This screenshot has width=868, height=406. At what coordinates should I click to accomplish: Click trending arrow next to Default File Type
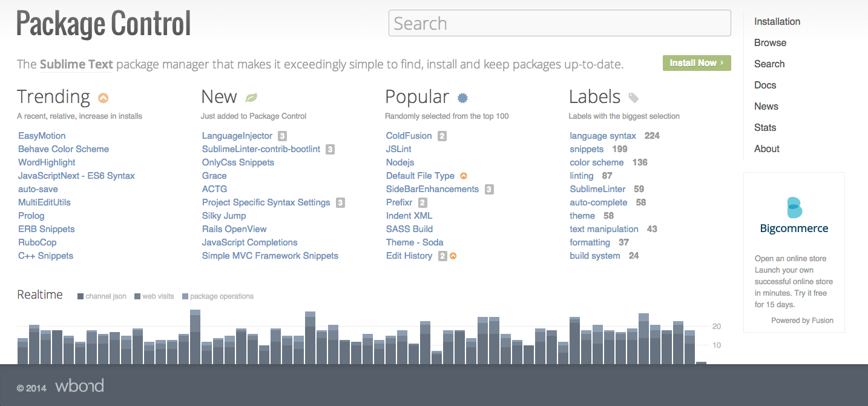(464, 176)
